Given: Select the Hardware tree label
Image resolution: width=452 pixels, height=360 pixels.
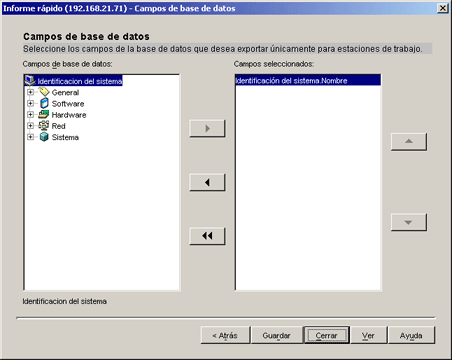Looking at the screenshot, I should pos(69,115).
